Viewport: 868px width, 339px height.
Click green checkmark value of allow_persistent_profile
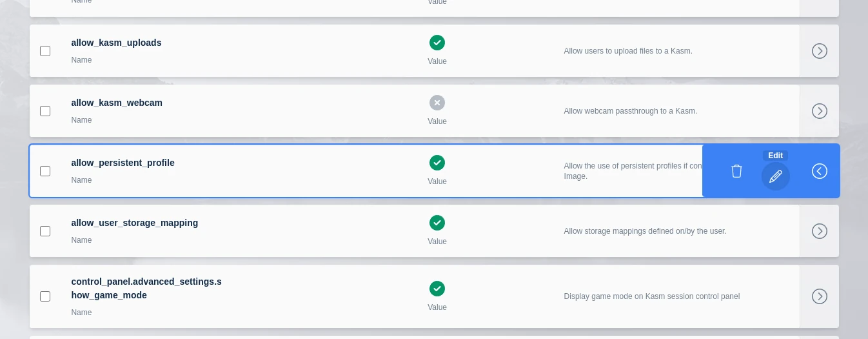[437, 163]
